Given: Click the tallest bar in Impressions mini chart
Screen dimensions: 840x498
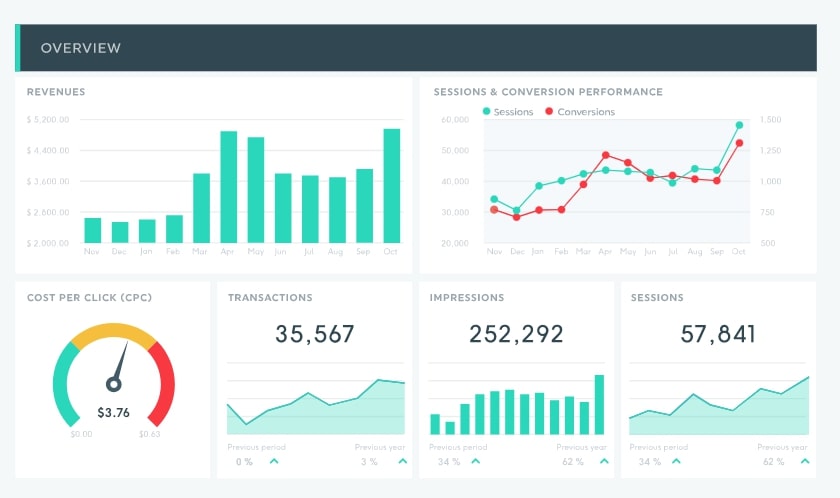Looking at the screenshot, I should (x=599, y=404).
